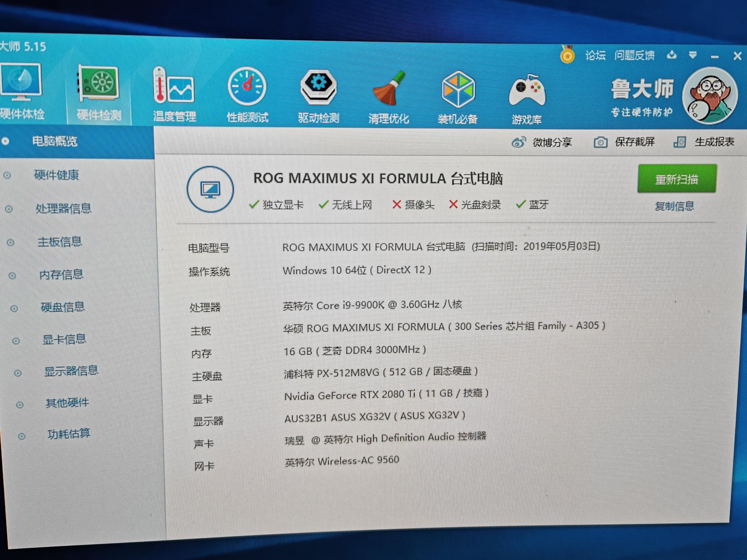Open the 论坛 forum link
Screen dimensions: 747x560
[x=595, y=55]
